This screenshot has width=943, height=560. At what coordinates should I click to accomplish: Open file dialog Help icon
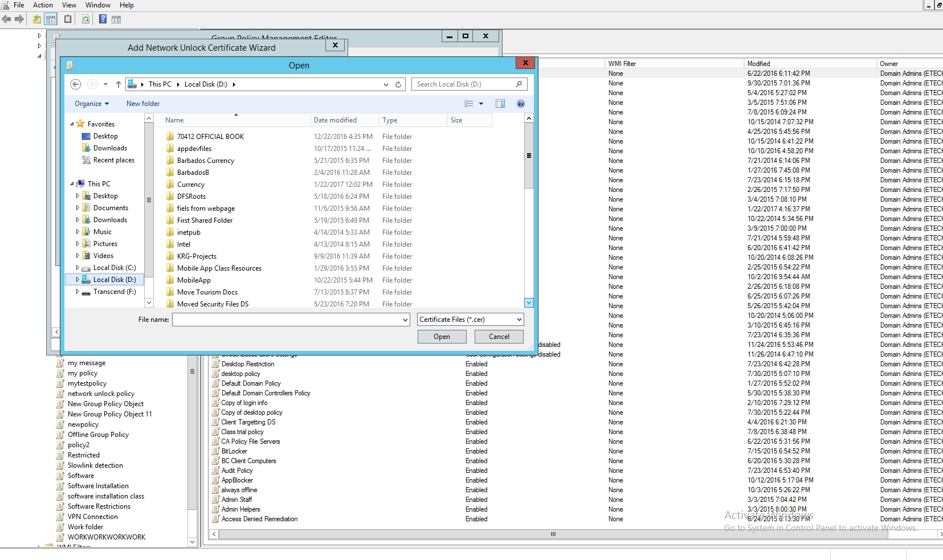coord(520,104)
